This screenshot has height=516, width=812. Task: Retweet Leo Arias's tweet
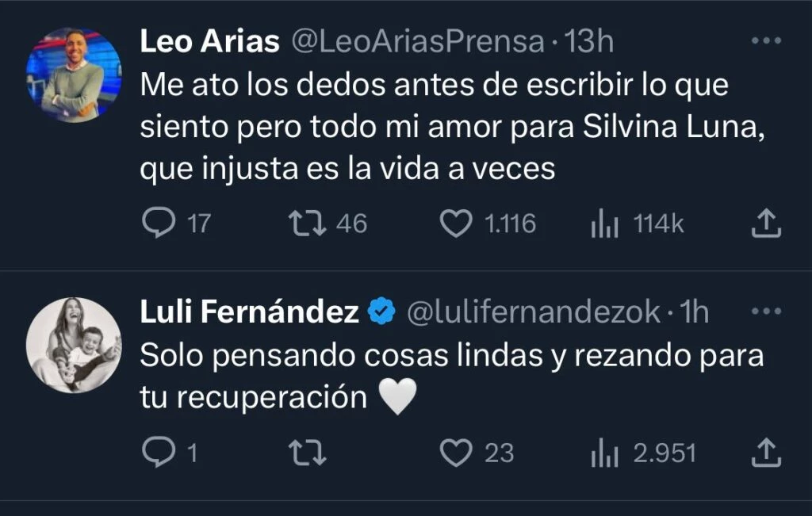306,224
